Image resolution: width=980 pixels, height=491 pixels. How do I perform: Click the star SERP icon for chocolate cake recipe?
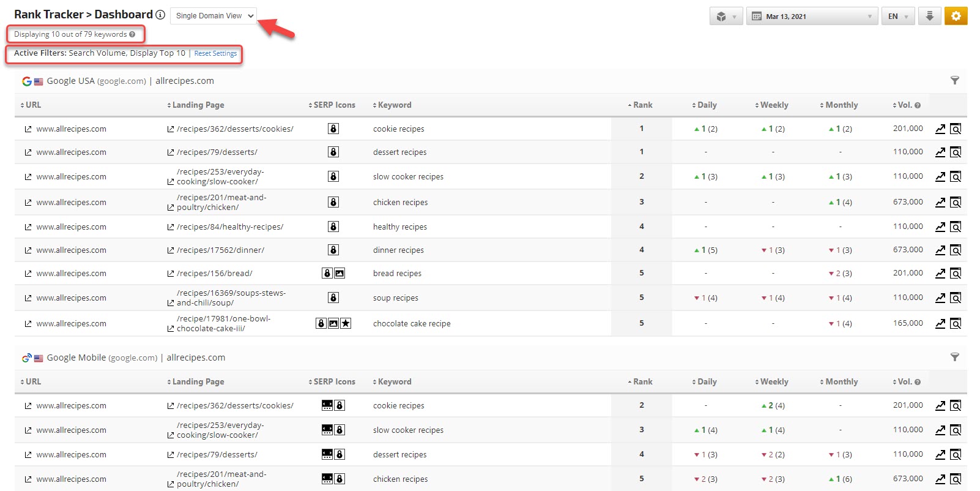click(346, 323)
